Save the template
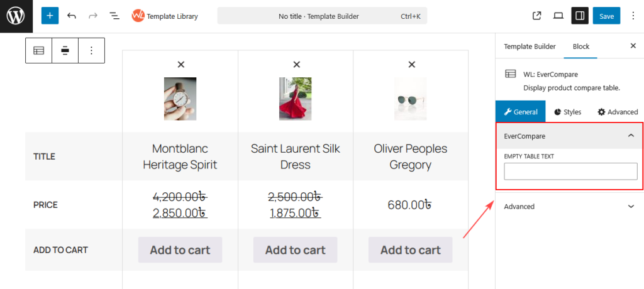The width and height of the screenshot is (644, 289). [x=606, y=16]
